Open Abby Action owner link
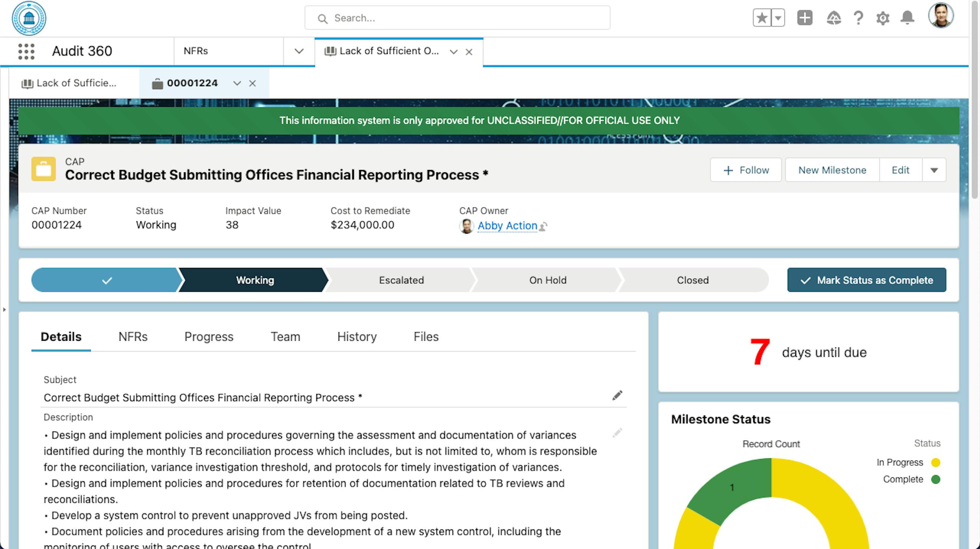 point(507,226)
